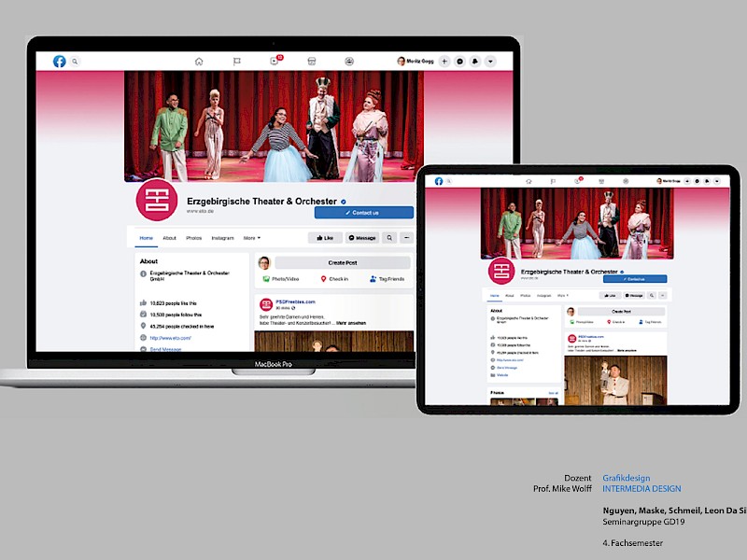Switch to the About tab on the laptop
The width and height of the screenshot is (747, 560).
pyautogui.click(x=170, y=238)
